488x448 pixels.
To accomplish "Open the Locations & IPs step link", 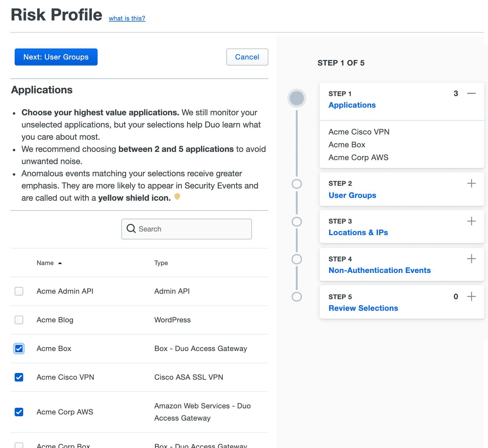I will point(358,232).
